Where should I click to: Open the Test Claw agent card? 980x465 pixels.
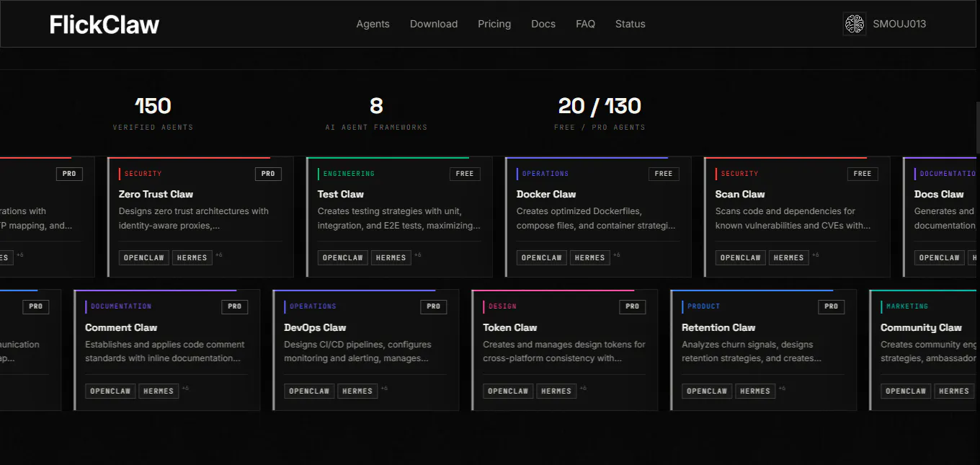tap(399, 217)
